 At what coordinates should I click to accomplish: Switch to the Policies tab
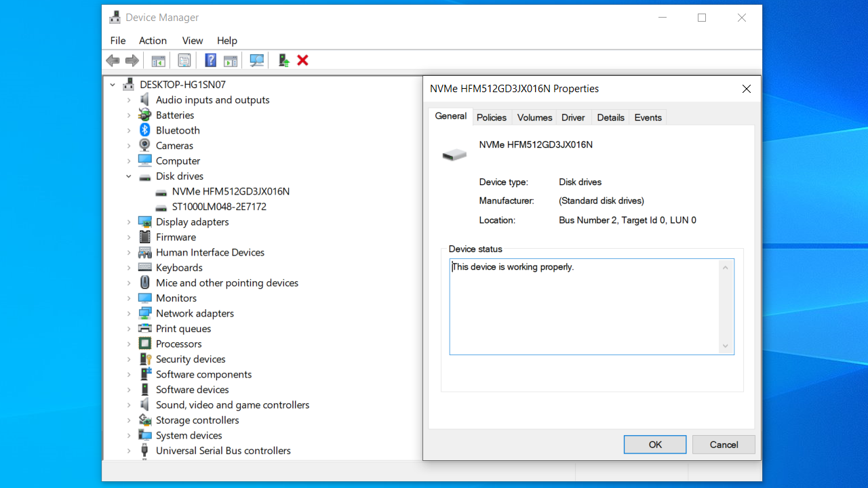coord(492,117)
